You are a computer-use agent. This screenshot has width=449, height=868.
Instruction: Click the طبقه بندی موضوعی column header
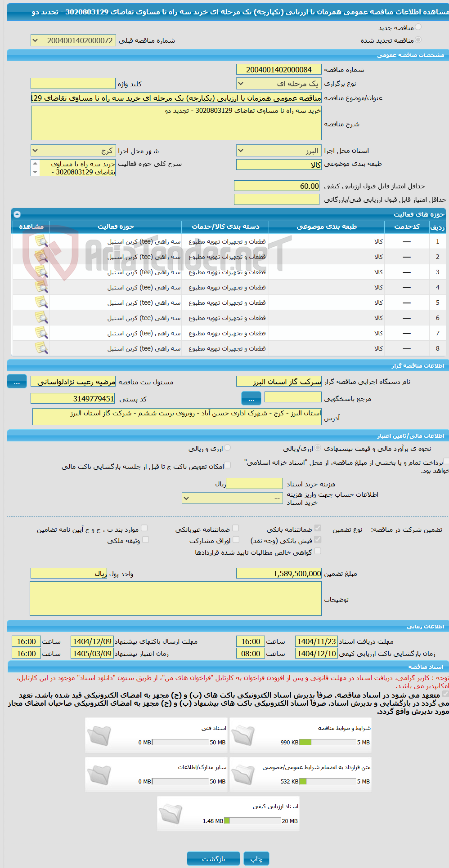(327, 227)
